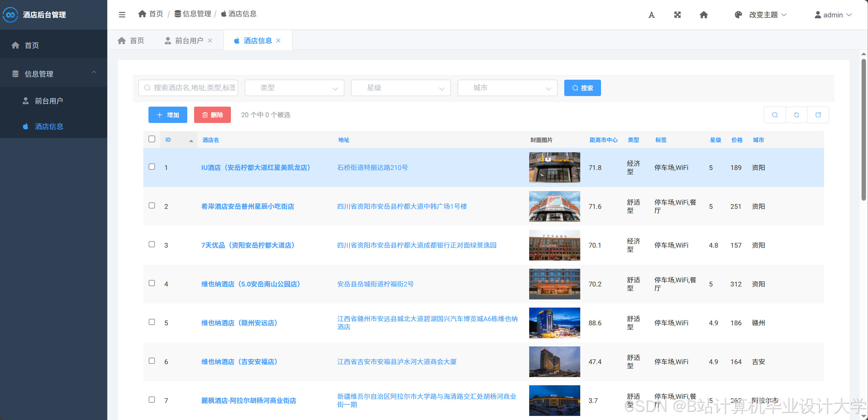Click the table refresh icon
Screen dimensions: 868x420
[x=796, y=115]
